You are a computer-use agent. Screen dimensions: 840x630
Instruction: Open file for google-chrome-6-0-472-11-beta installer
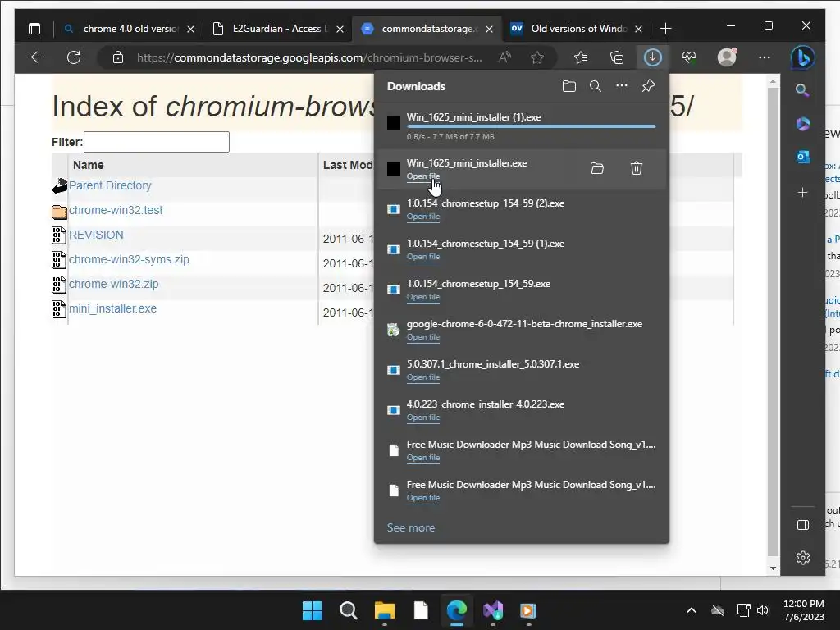coord(423,337)
